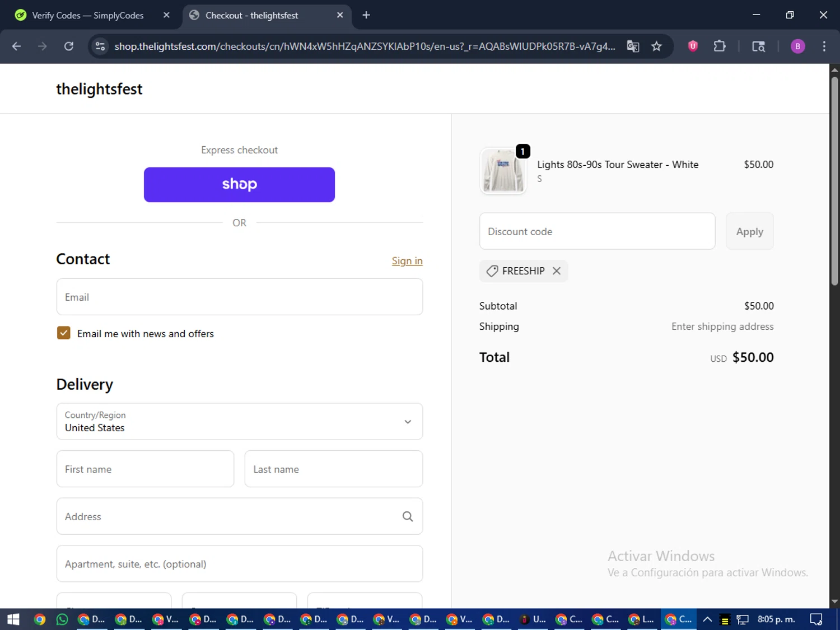The image size is (840, 630).
Task: Remove the FREESHIP discount code
Action: pyautogui.click(x=557, y=271)
